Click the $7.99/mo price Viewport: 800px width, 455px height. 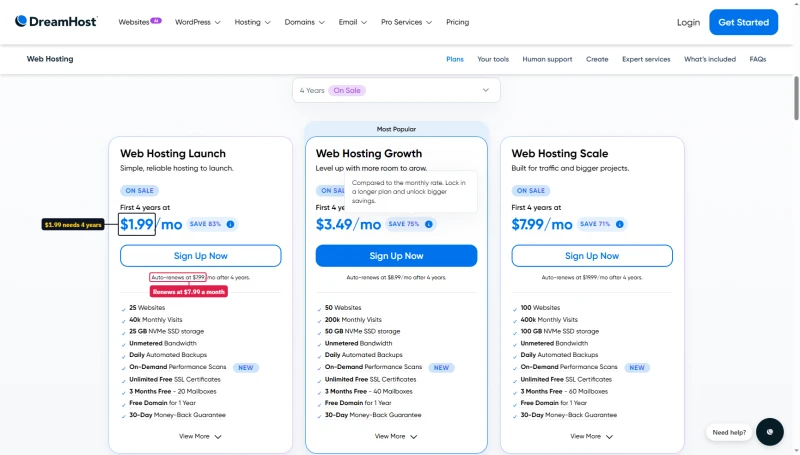(x=542, y=224)
